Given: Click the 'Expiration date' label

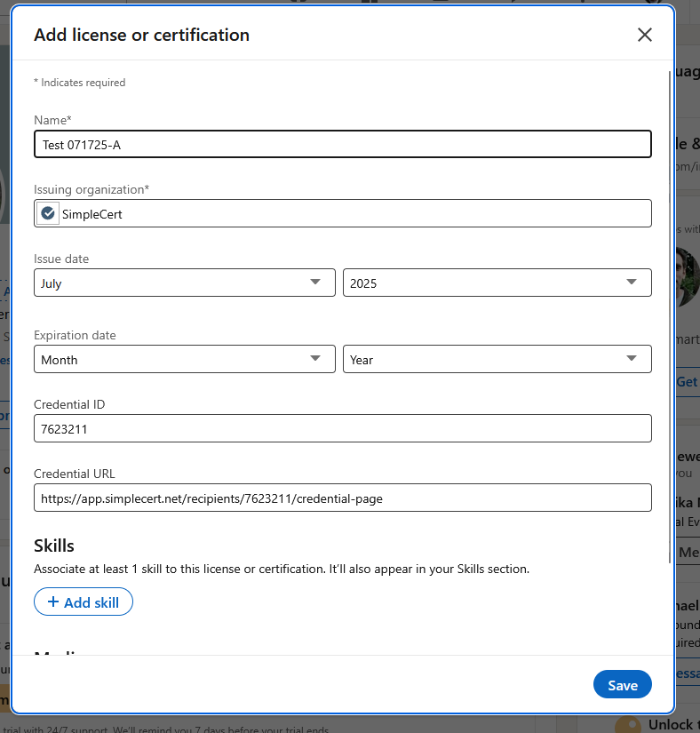Looking at the screenshot, I should click(75, 336).
